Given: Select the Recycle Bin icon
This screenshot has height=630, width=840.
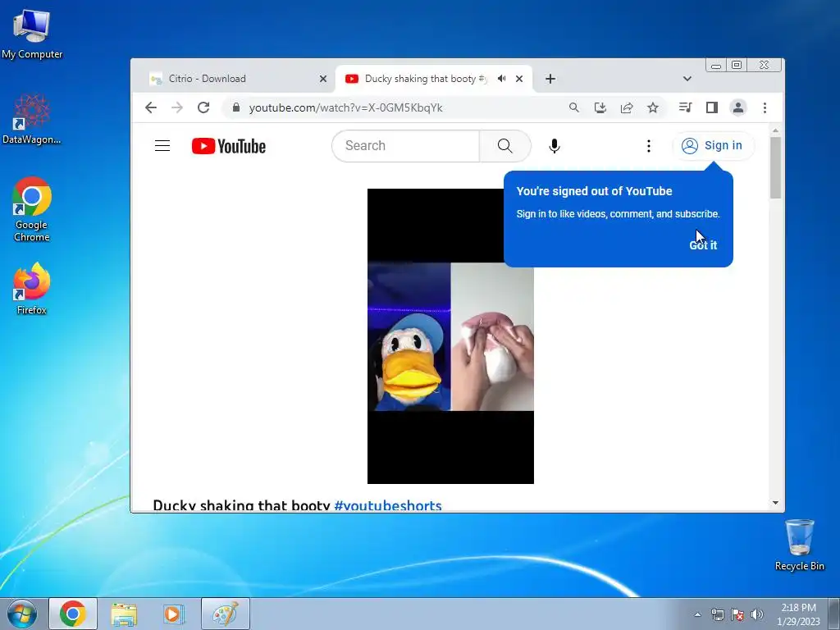Looking at the screenshot, I should (799, 545).
